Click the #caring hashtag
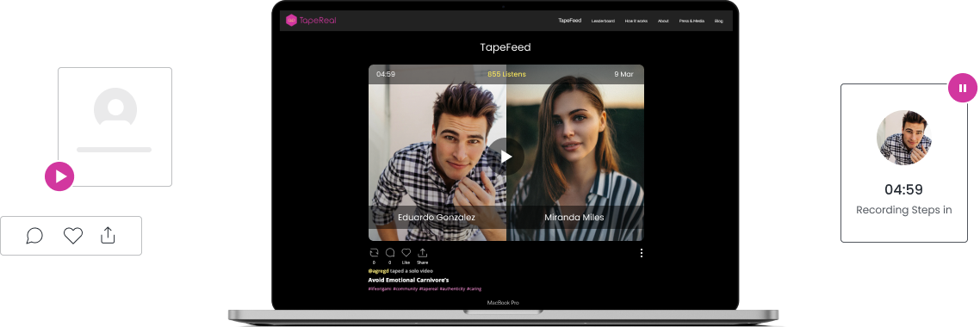The image size is (980, 327). [x=474, y=289]
